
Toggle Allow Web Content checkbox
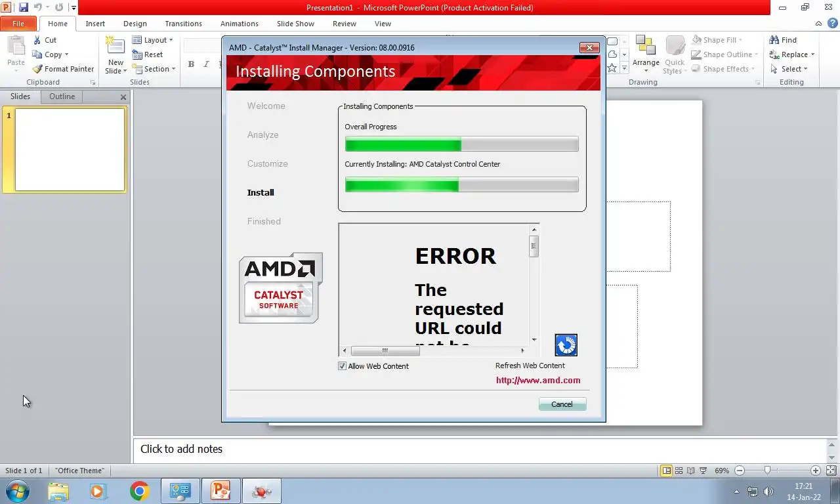click(342, 366)
